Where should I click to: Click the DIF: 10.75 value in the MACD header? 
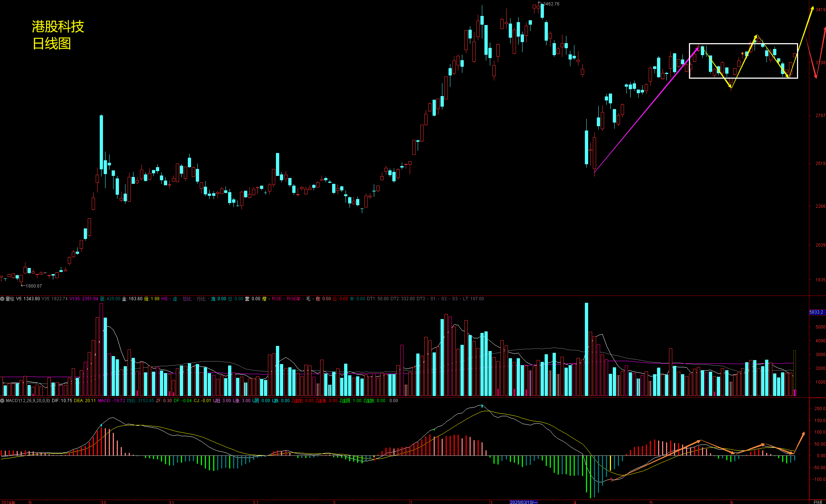62,401
